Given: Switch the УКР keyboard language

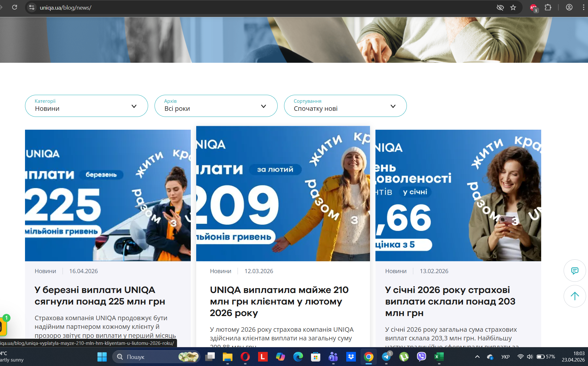Looking at the screenshot, I should tap(506, 357).
